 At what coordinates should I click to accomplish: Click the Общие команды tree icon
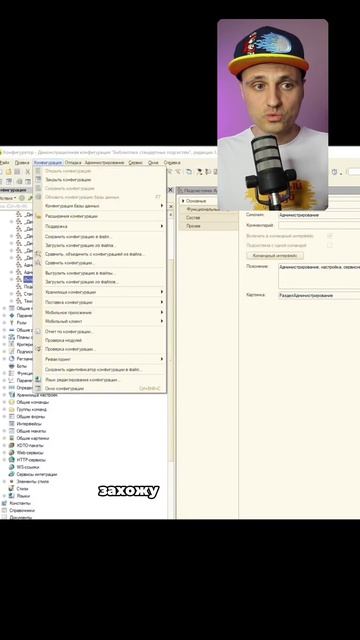pos(12,402)
